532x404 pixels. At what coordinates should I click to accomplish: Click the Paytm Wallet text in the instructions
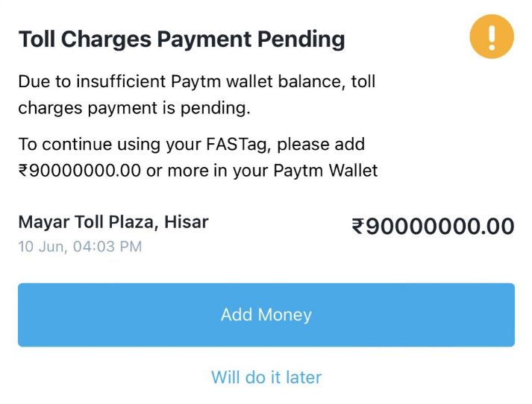(x=325, y=170)
